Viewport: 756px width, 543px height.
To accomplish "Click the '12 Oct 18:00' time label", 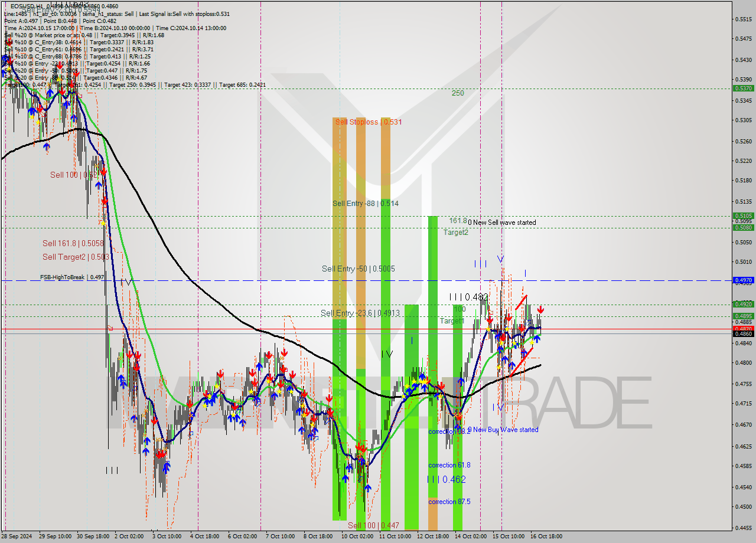I will [x=433, y=537].
